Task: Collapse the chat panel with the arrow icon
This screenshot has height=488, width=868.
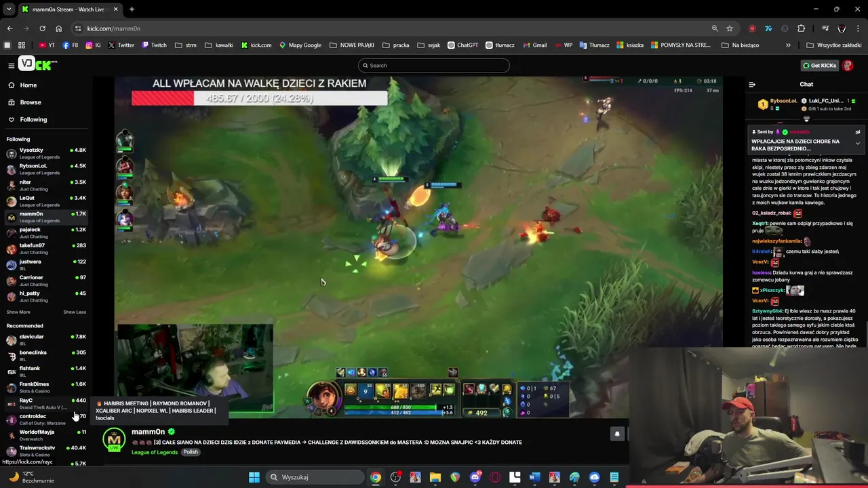Action: click(x=751, y=85)
